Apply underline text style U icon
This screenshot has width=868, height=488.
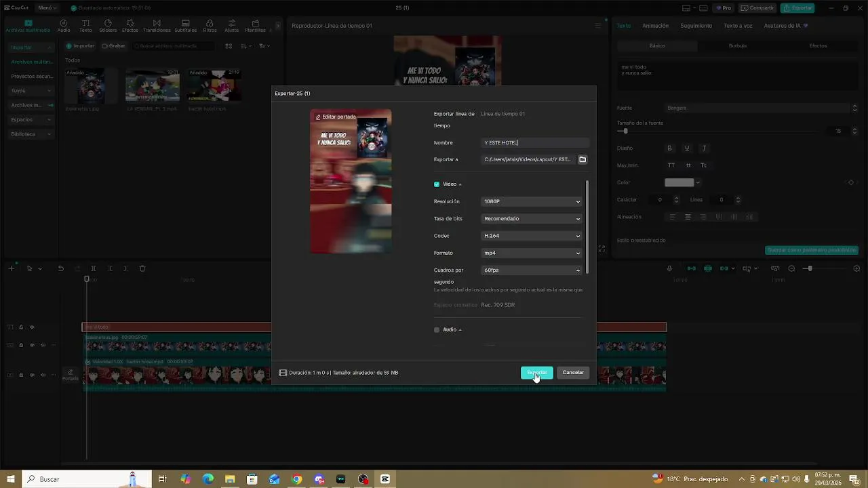(x=687, y=148)
